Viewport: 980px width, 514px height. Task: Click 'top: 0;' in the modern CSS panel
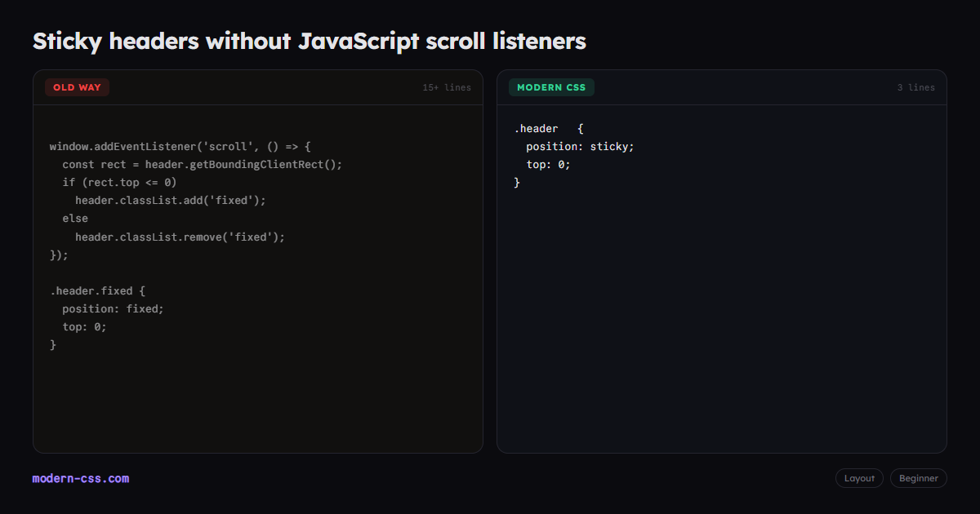(x=548, y=165)
